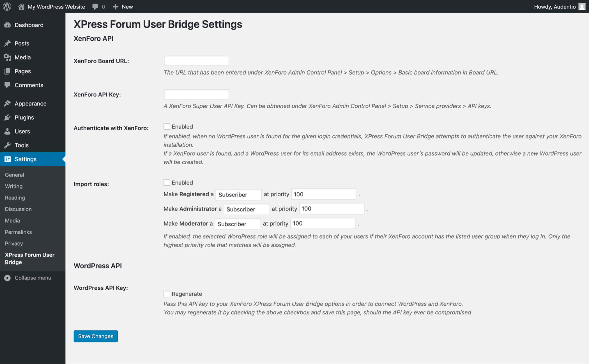Click the XenForo Board URL input field
This screenshot has width=589, height=364.
pyautogui.click(x=196, y=61)
